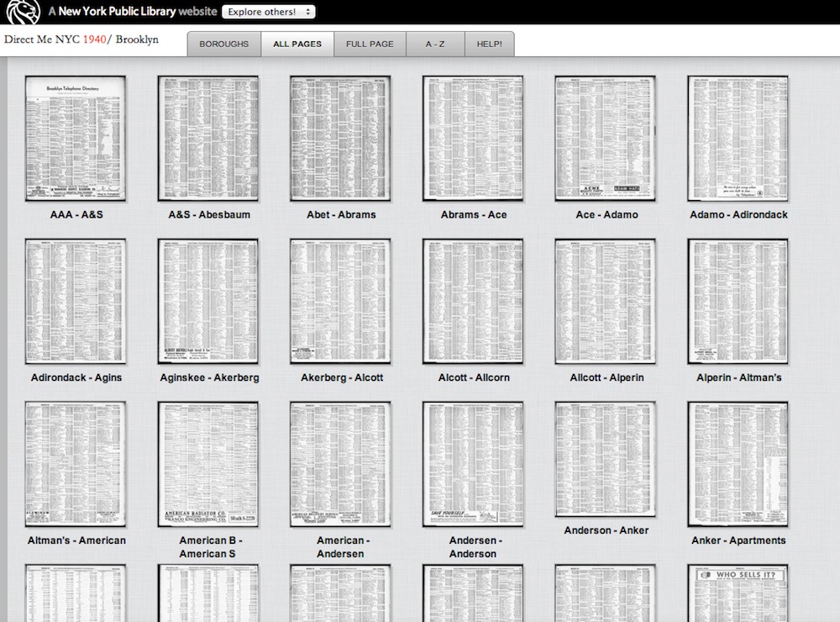This screenshot has height=622, width=840.
Task: Open the A&S - Abesbaum page thumbnail
Action: pos(207,139)
